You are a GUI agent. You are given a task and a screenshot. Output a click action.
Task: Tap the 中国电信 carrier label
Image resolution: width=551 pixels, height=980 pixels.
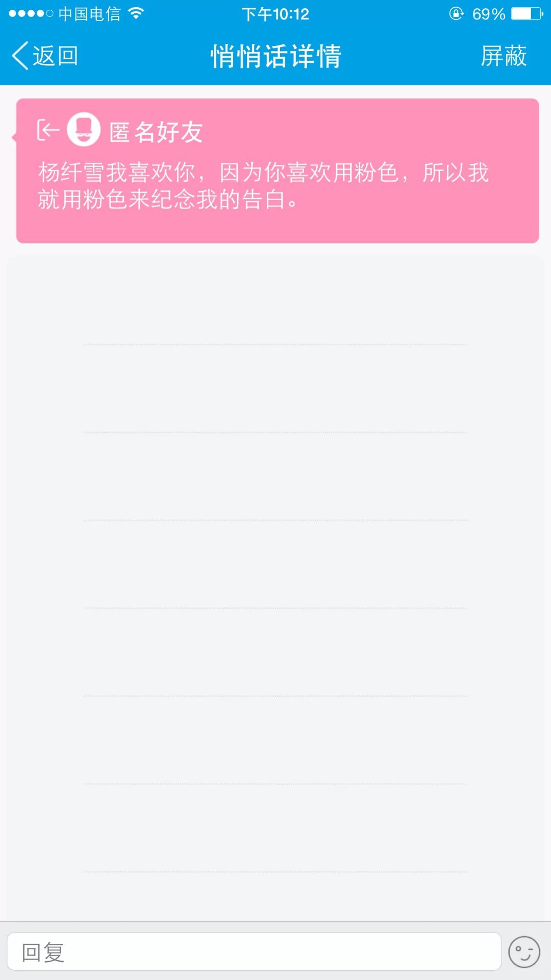tap(89, 14)
